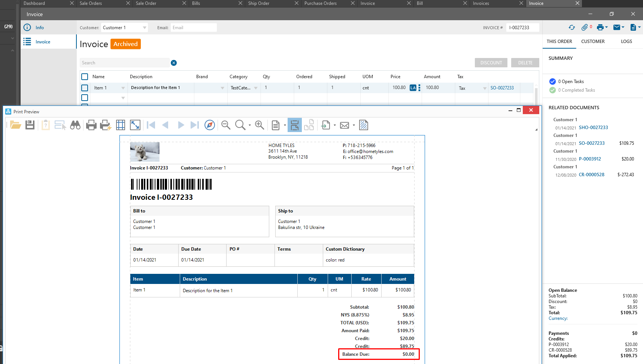Toggle the select-all checkbox beside Name header
The image size is (643, 364).
85,77
